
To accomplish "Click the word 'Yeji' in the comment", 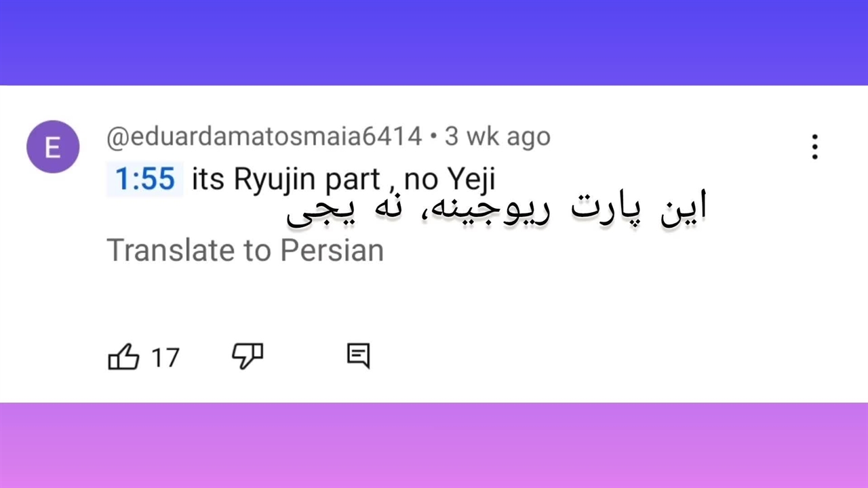I will point(471,180).
